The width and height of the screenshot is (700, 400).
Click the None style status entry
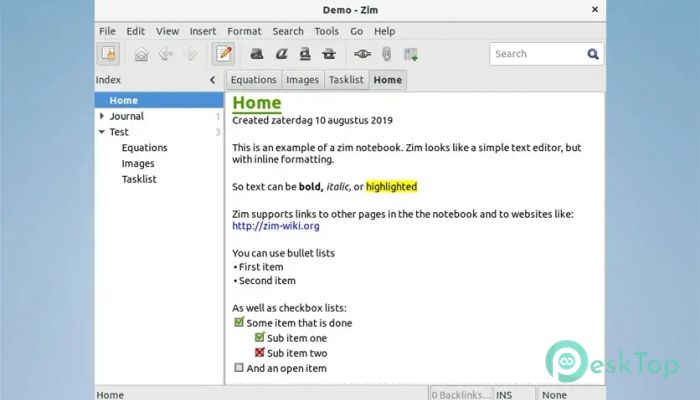(x=554, y=395)
